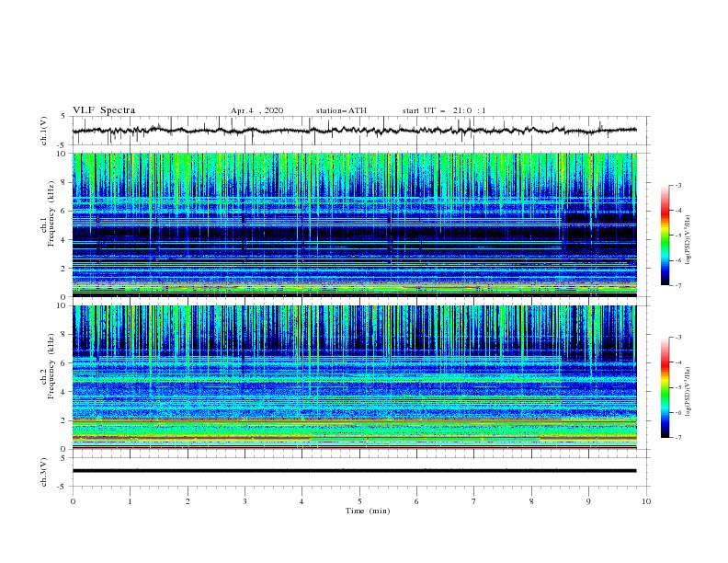Click time axis tick label "3"
Screen dimensions: 728x563
tap(245, 501)
